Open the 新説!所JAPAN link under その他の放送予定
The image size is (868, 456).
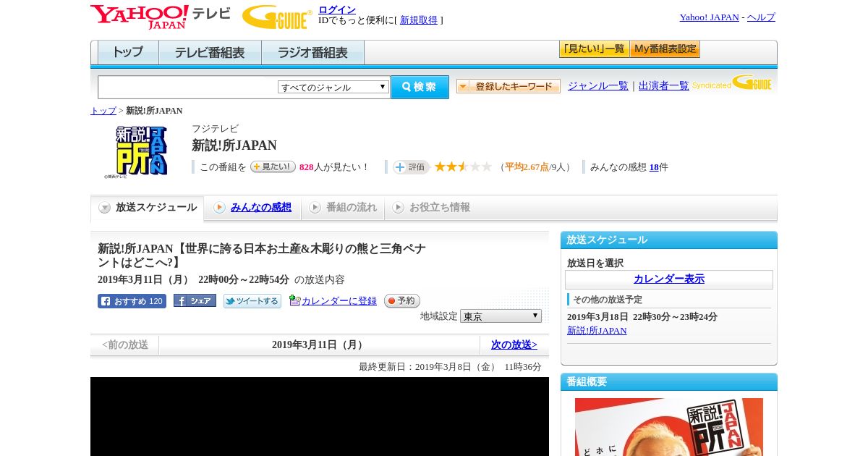click(x=597, y=330)
